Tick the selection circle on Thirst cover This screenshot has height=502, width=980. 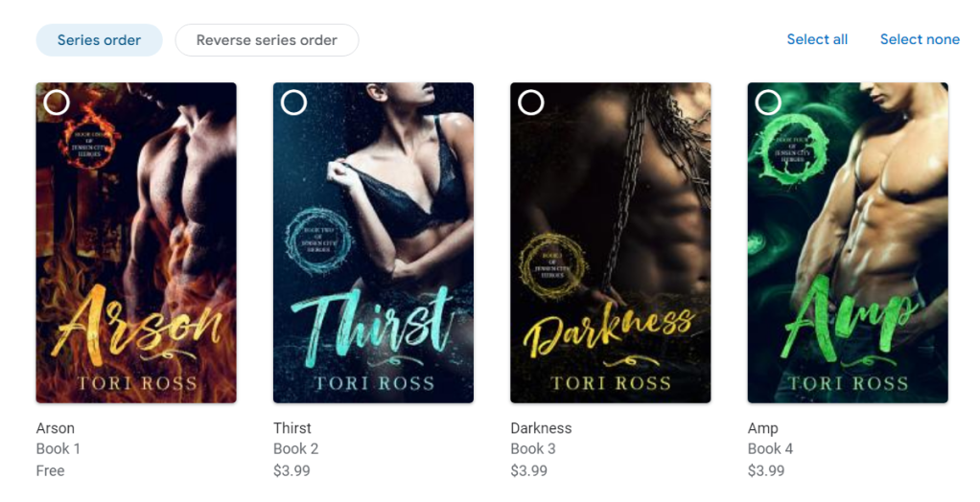pyautogui.click(x=293, y=103)
